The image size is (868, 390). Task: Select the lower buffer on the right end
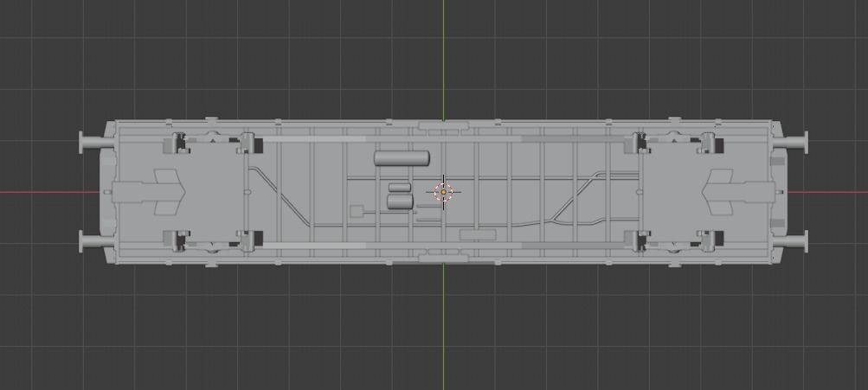coord(790,242)
